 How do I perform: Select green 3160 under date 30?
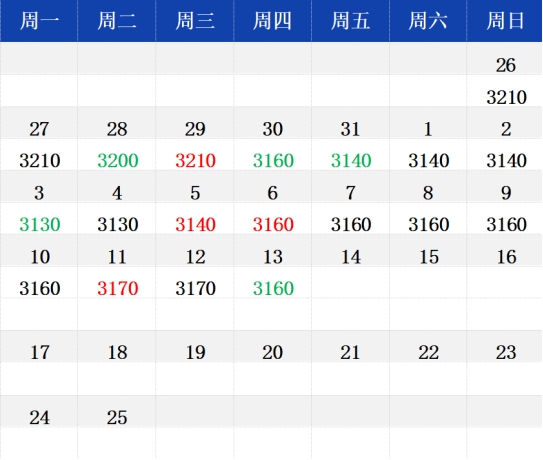pos(273,160)
